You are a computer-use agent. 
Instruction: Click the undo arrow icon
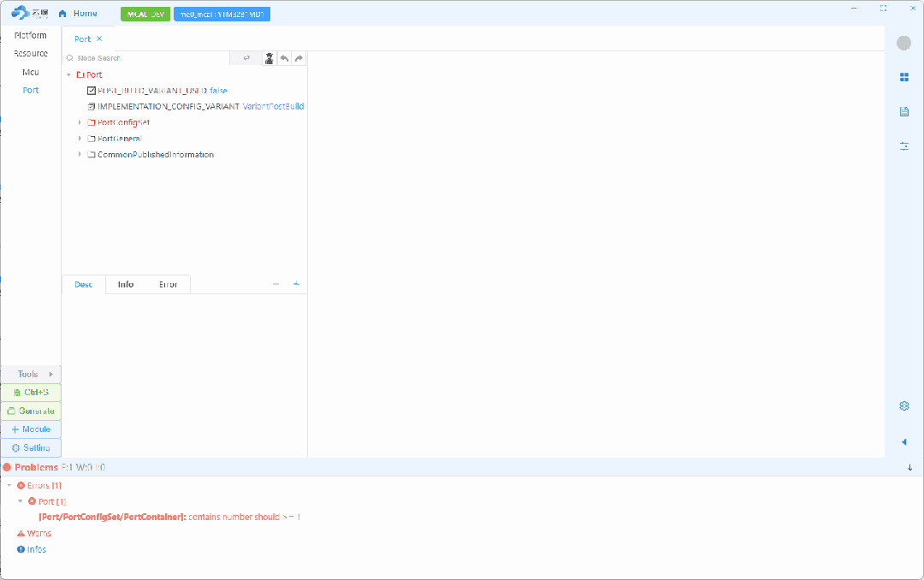[284, 58]
